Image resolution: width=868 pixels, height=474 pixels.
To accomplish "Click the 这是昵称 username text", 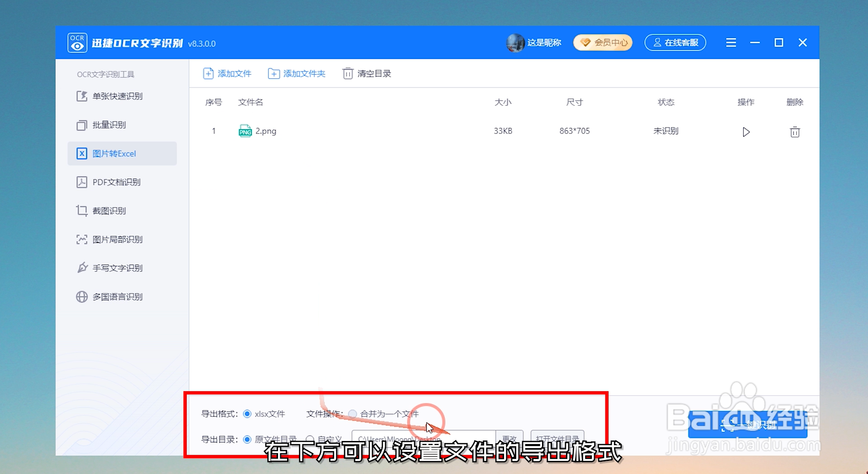I will (x=544, y=43).
